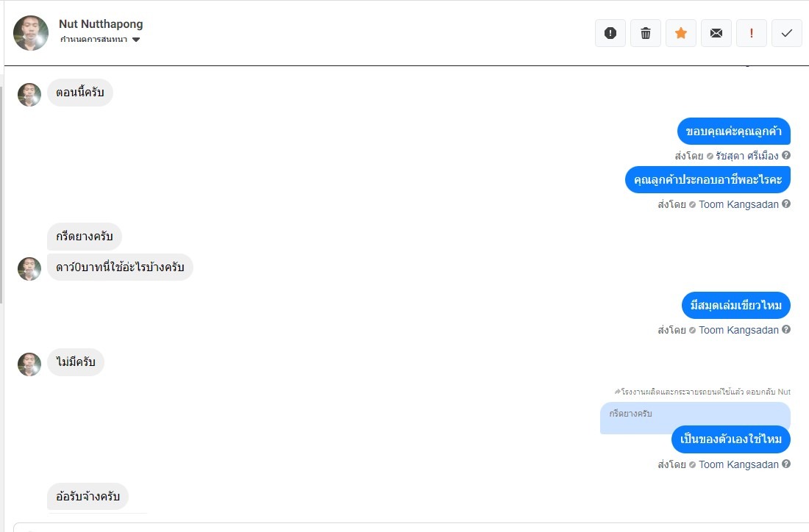Screen dimensions: 809x532
Task: Delete conversation with the trash icon
Action: pos(646,33)
